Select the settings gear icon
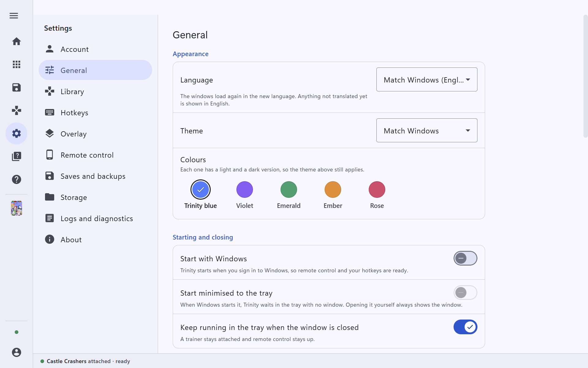 pos(17,133)
